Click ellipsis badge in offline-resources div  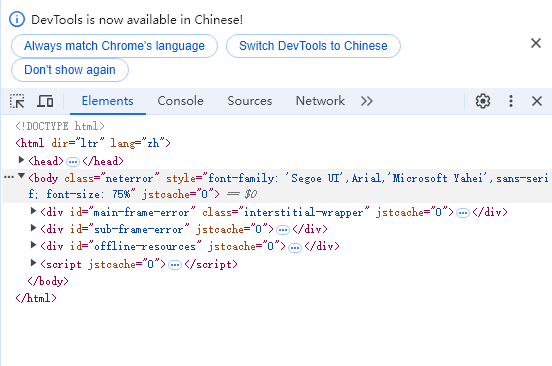click(x=295, y=248)
